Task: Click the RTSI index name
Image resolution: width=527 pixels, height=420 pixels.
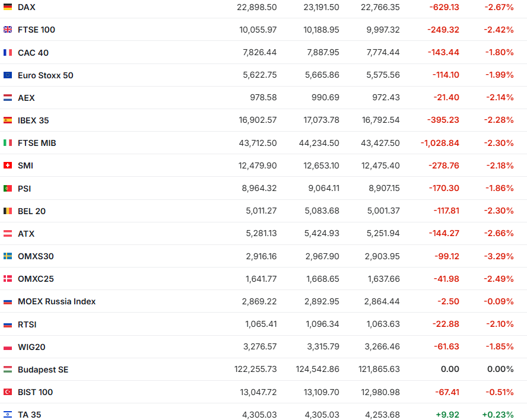Action: 27,324
